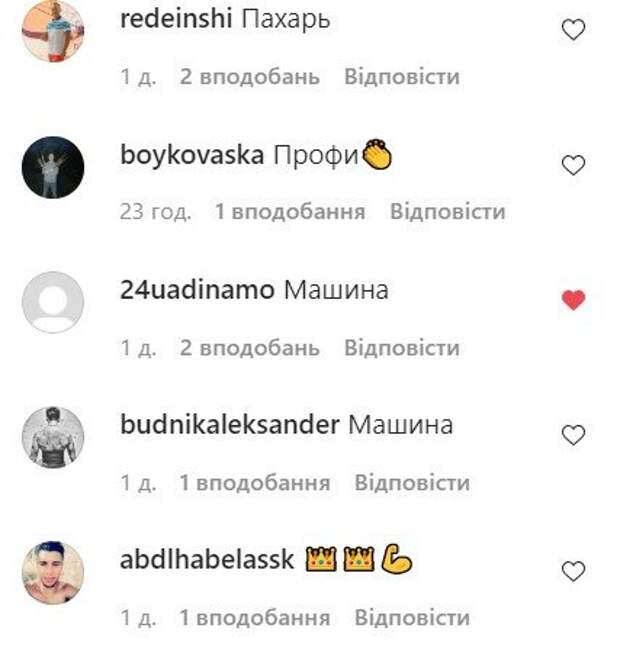
Task: Open 24uadinamo username link
Action: (197, 290)
